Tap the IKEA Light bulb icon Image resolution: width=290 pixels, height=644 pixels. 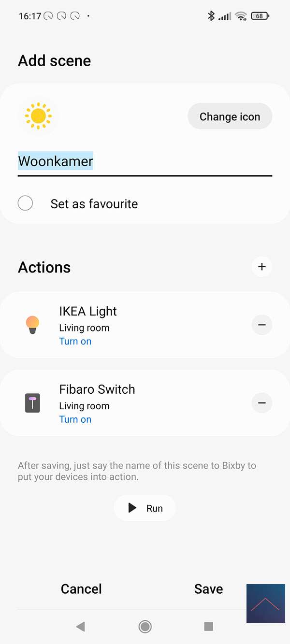pos(32,325)
